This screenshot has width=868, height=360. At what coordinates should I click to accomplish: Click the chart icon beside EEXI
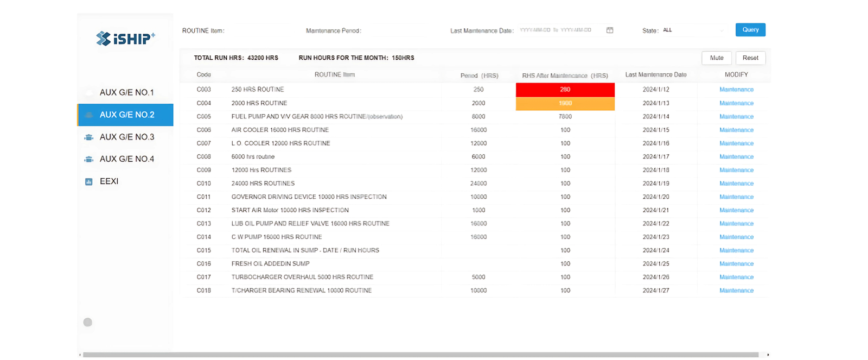click(88, 181)
